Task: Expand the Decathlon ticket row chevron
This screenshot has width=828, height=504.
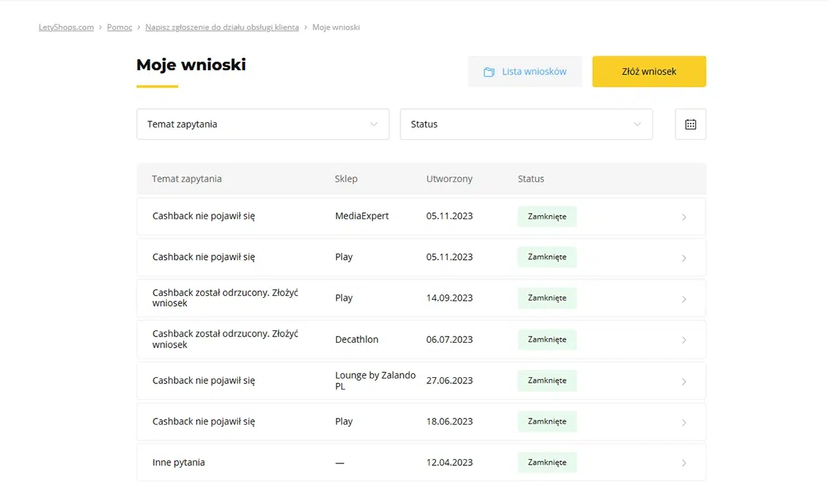Action: pos(684,339)
